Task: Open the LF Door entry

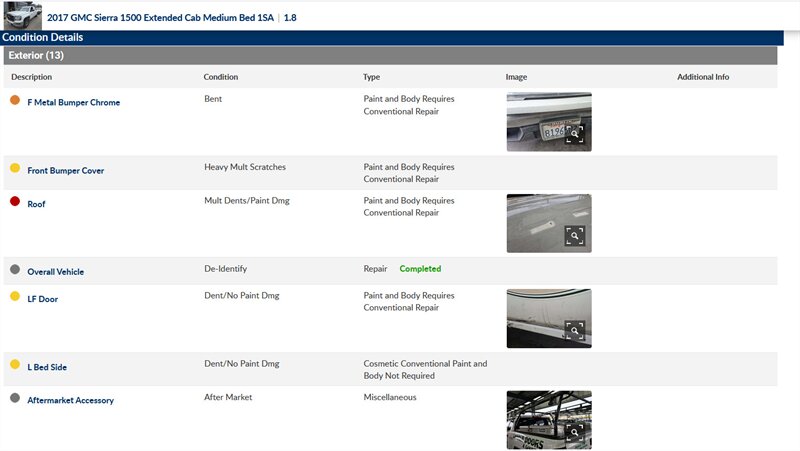Action: click(x=42, y=299)
